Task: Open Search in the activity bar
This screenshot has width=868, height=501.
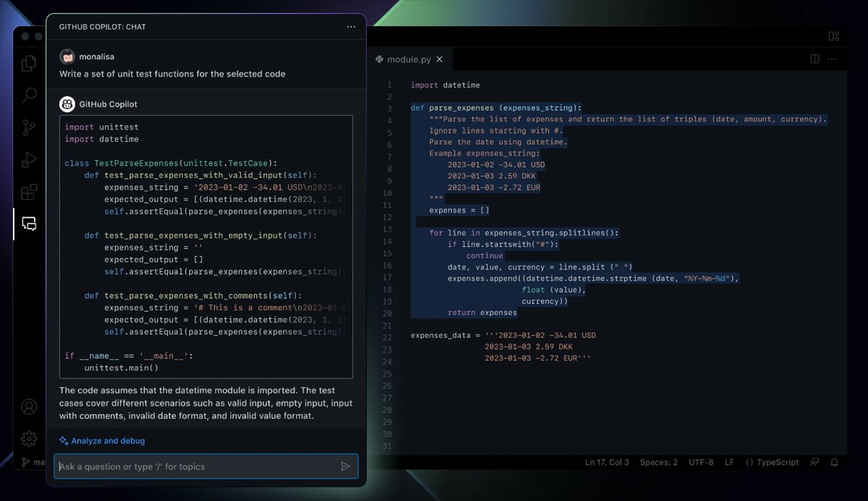Action: click(29, 95)
